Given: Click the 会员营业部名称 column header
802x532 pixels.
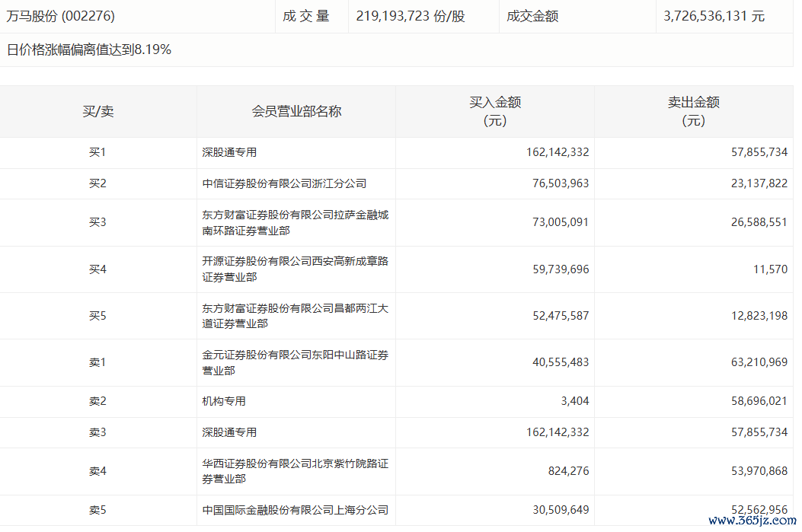Looking at the screenshot, I should coord(296,111).
